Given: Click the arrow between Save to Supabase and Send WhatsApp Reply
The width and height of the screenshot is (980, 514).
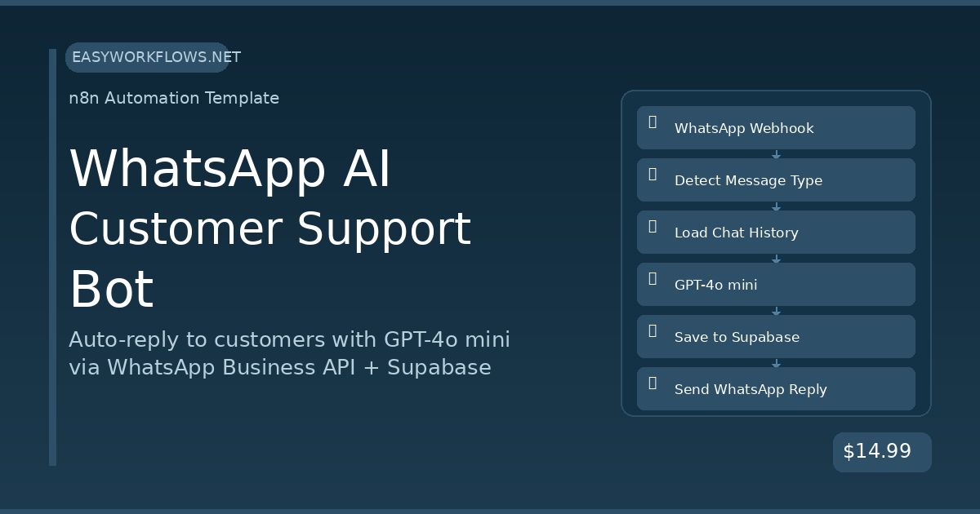Looking at the screenshot, I should pyautogui.click(x=776, y=363).
